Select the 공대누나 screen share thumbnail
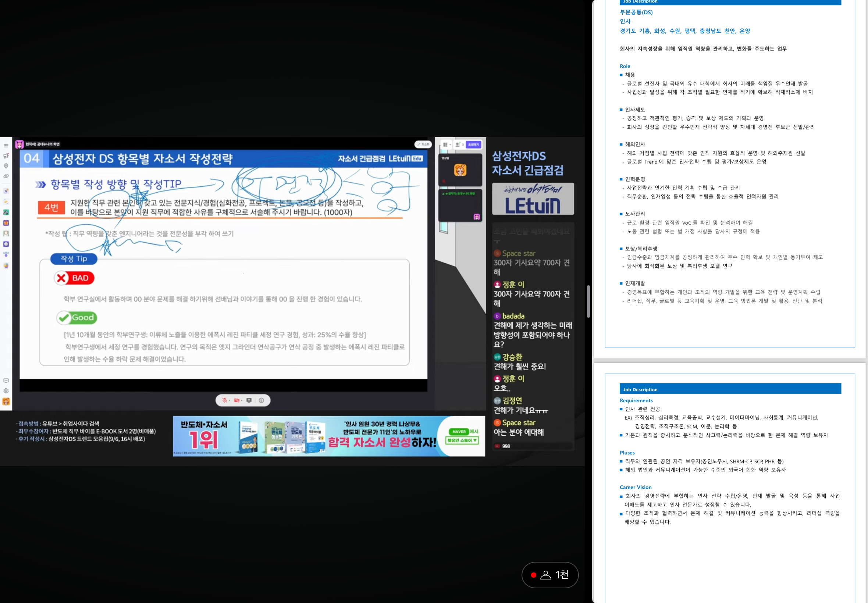This screenshot has height=603, width=868. (x=460, y=206)
